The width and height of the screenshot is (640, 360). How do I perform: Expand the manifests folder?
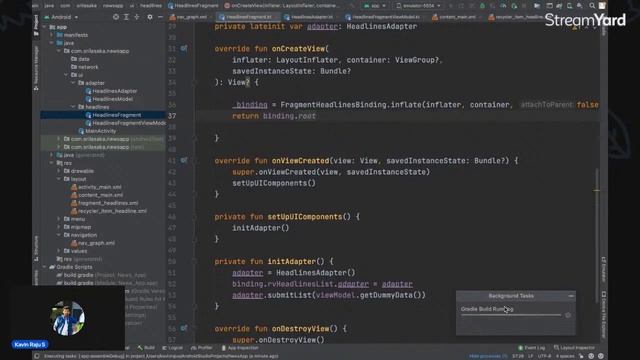point(52,35)
